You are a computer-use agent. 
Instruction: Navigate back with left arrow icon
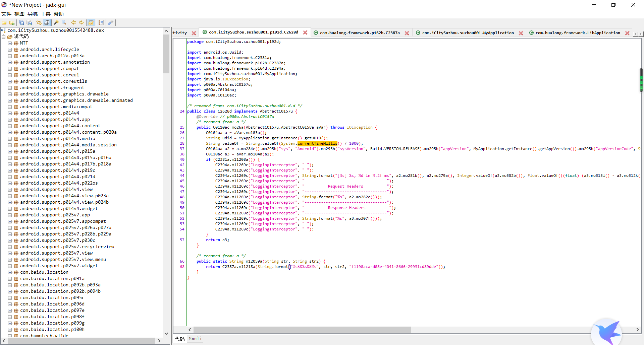click(74, 22)
